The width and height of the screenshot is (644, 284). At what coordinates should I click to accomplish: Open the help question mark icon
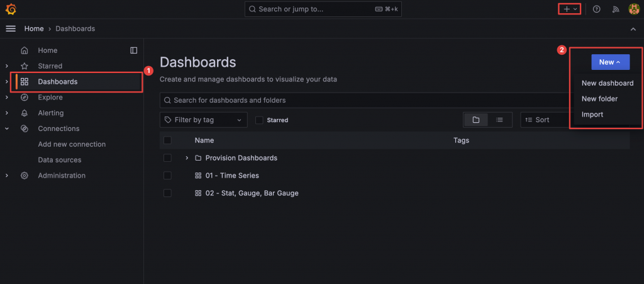[x=597, y=9]
